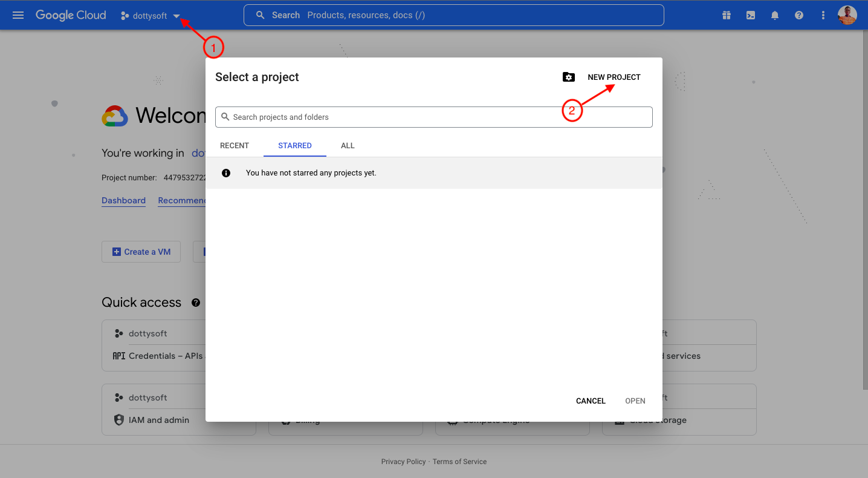Click the Create a VM button
Image resolution: width=868 pixels, height=478 pixels.
(141, 252)
